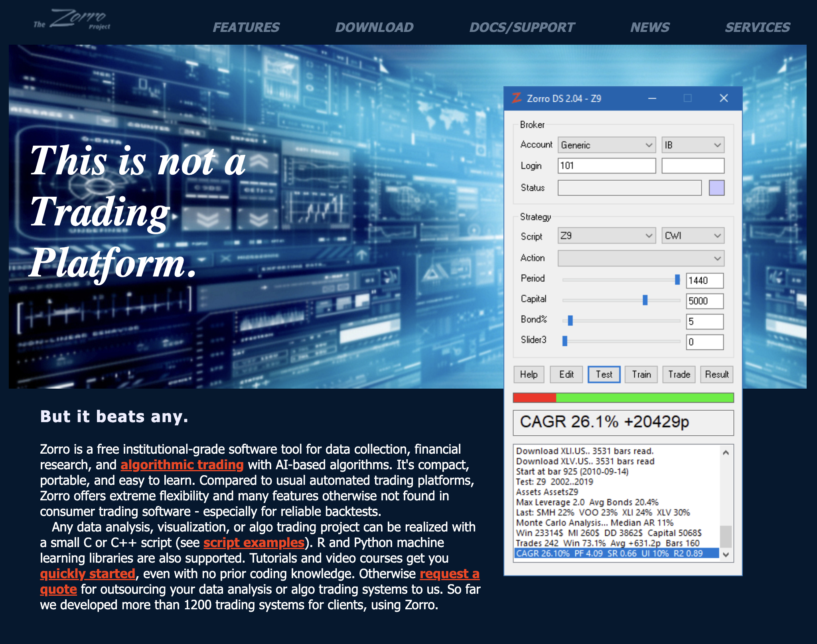Select the 'Last: SMH 22%' log line

(603, 512)
